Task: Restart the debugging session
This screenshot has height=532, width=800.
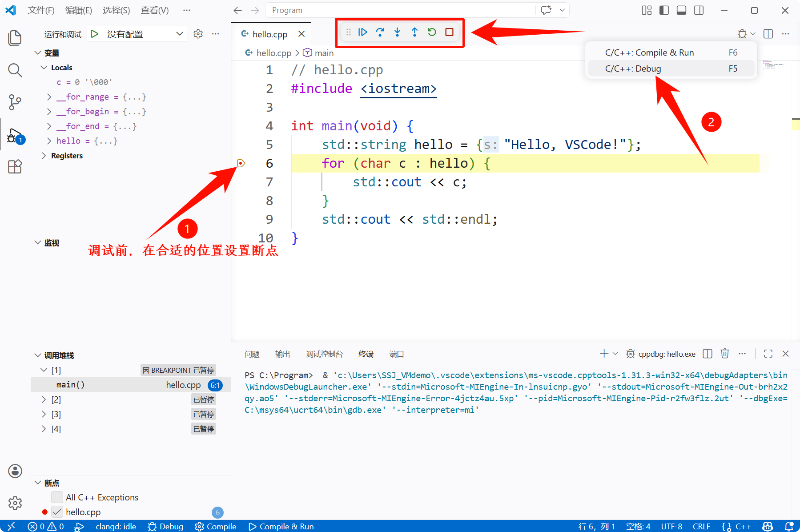Action: click(x=432, y=32)
